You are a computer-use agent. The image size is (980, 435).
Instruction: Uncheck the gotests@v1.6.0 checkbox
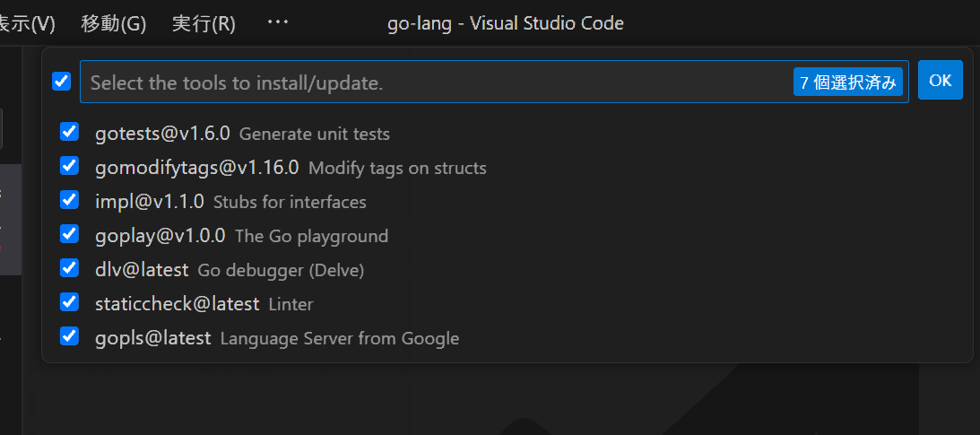[69, 133]
